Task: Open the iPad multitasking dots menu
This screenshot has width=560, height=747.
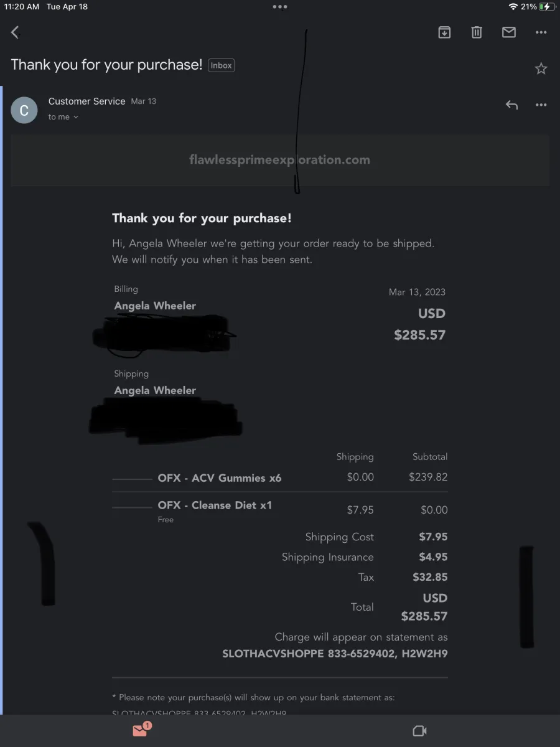Action: click(280, 7)
